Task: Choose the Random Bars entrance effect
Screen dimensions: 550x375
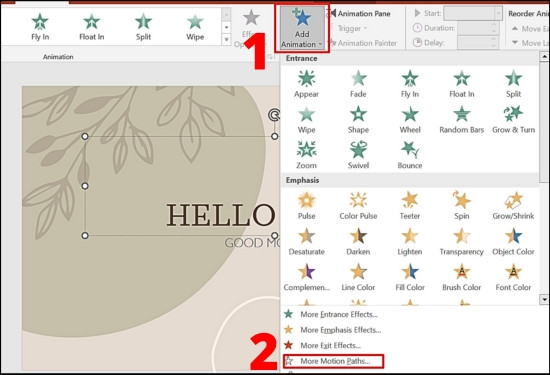Action: point(462,120)
